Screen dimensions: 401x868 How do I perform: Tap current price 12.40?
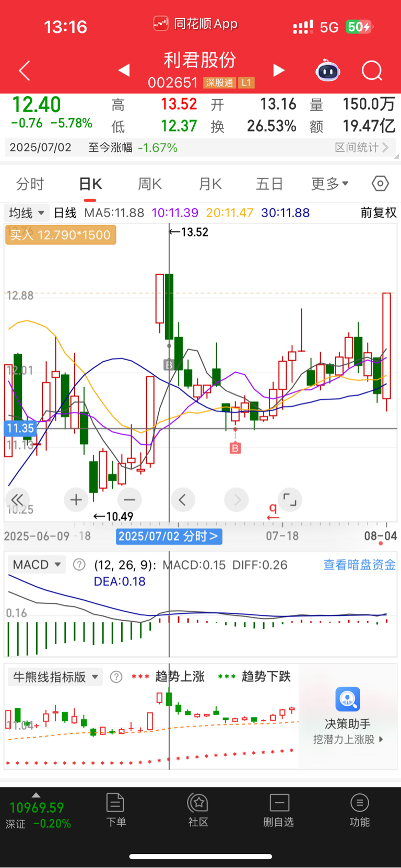(36, 105)
